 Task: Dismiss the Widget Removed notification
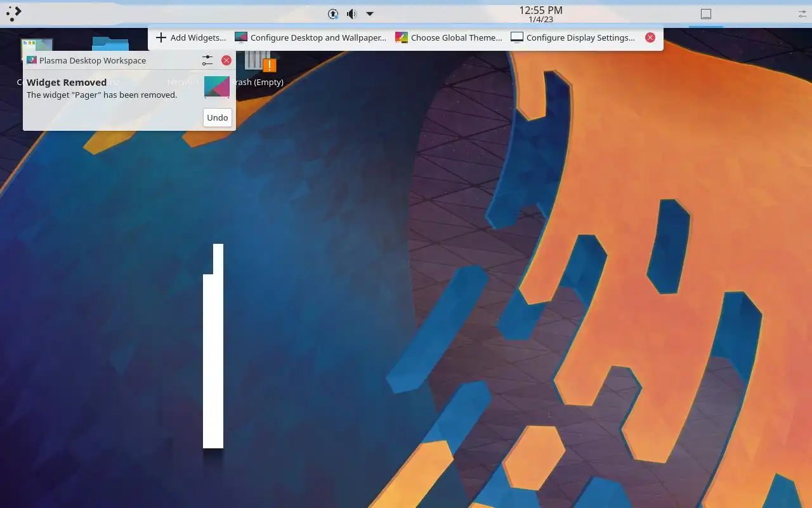(x=226, y=60)
